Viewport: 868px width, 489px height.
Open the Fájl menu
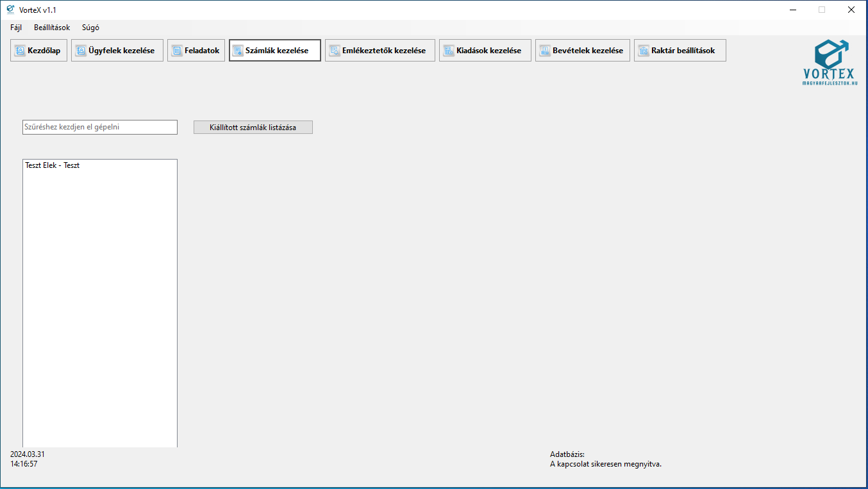[x=16, y=28]
